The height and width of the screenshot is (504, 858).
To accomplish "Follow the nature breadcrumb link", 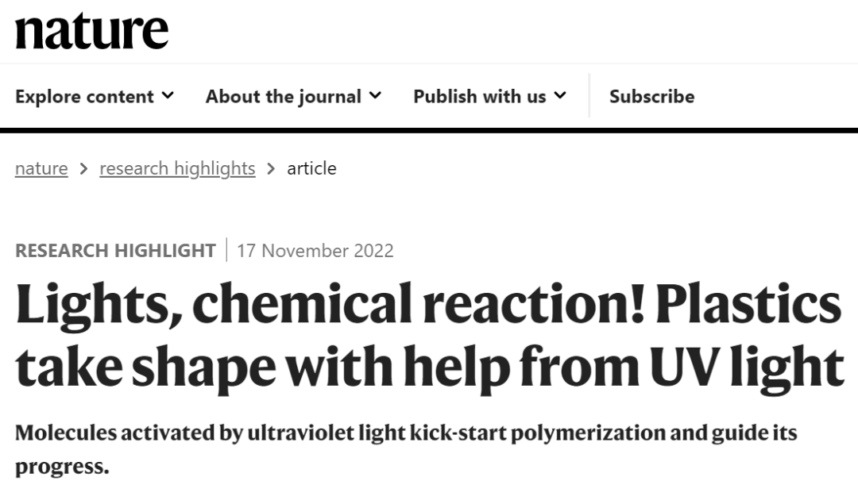I will 41,168.
